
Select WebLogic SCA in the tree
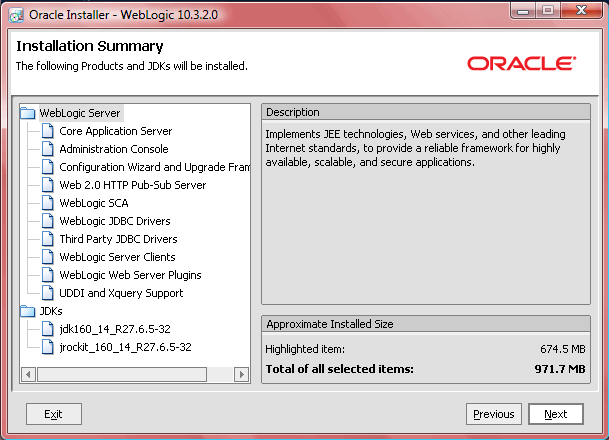coord(94,203)
